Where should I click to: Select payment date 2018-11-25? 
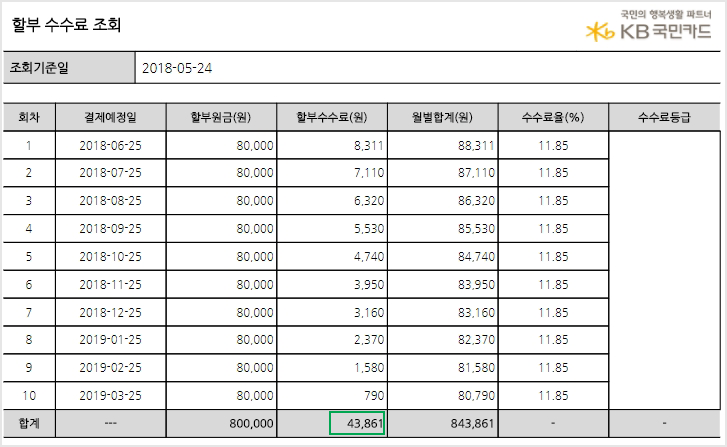pos(110,284)
